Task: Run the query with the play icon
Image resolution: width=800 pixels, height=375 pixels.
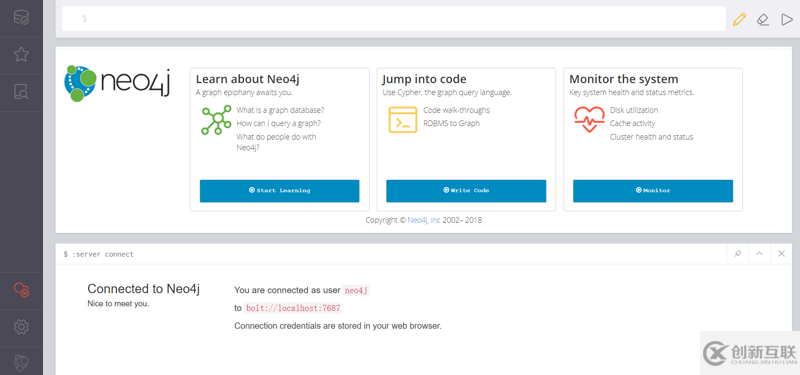Action: pos(786,19)
